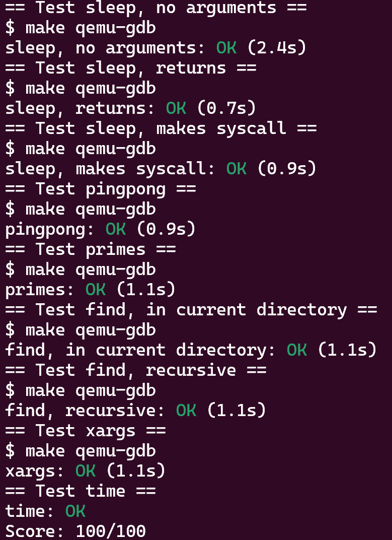The width and height of the screenshot is (392, 540).
Task: Click the green OK after 'sleep, no arguments:'
Action: 226,47
